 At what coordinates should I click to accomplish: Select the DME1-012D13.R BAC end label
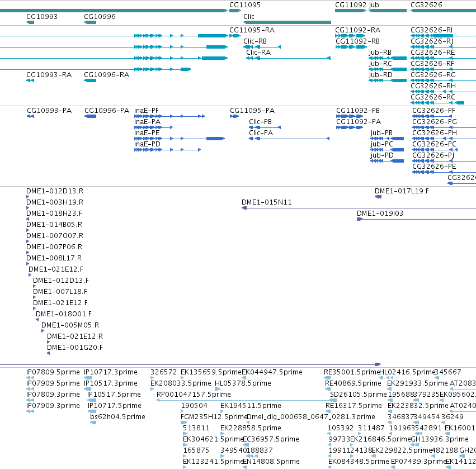coord(55,191)
